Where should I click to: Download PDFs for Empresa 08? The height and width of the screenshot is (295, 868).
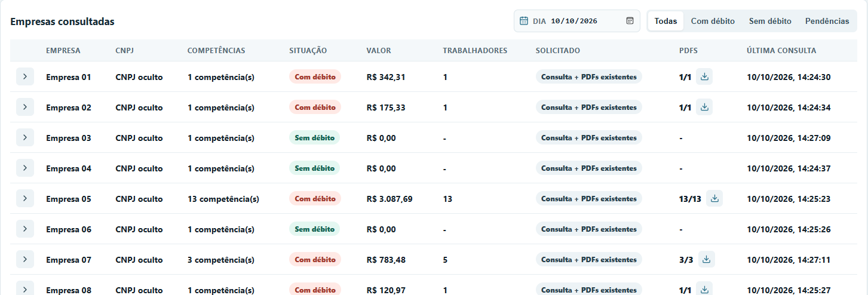704,290
